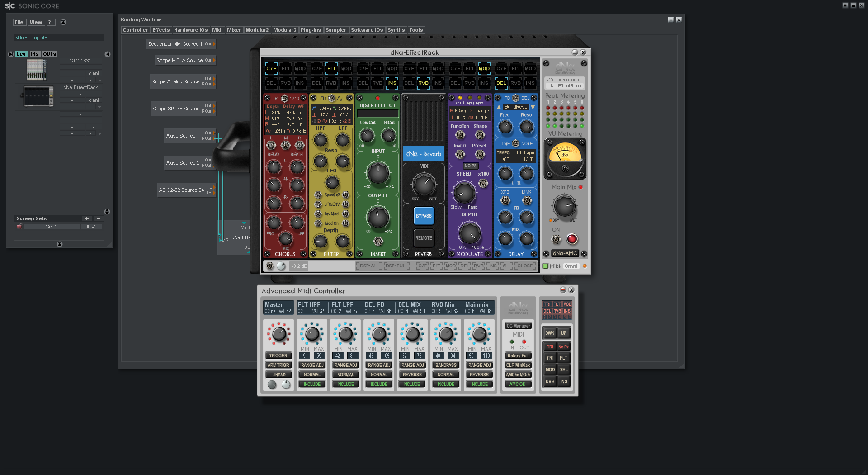Click the CLOSE button in rack footer
Image resolution: width=868 pixels, height=475 pixels.
pyautogui.click(x=525, y=266)
